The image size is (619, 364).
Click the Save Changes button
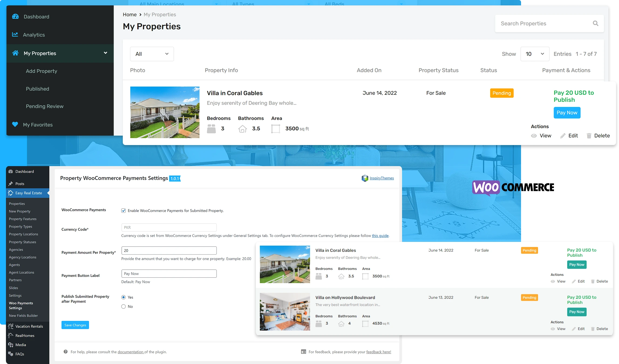click(x=75, y=325)
